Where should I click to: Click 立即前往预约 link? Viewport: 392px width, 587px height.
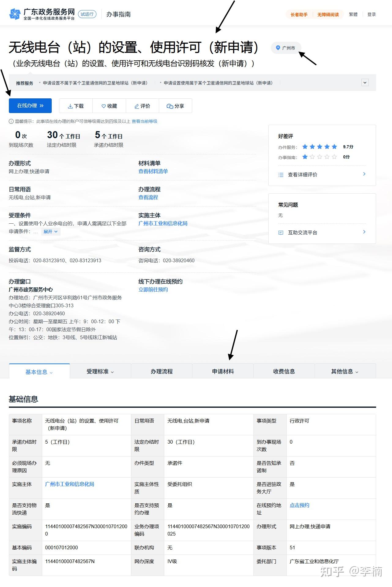153,290
